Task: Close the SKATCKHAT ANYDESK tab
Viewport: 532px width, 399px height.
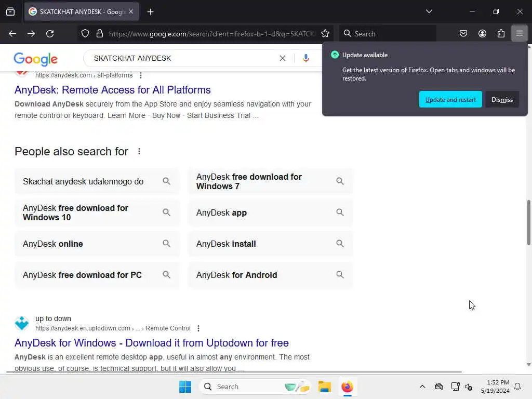Action: click(131, 11)
